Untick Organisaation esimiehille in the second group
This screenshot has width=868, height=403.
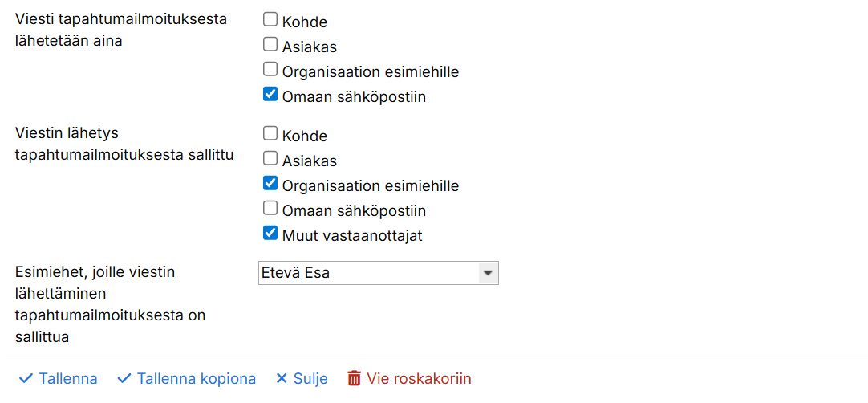point(270,184)
